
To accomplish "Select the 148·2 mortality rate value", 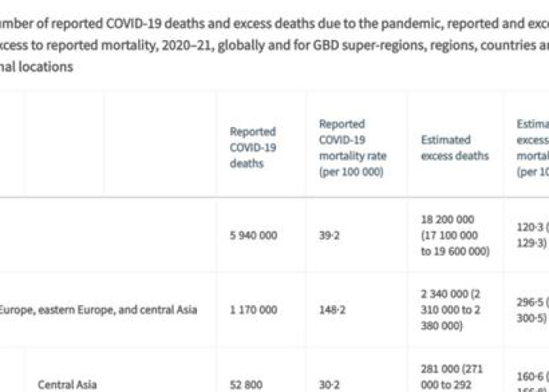I will pos(332,310).
